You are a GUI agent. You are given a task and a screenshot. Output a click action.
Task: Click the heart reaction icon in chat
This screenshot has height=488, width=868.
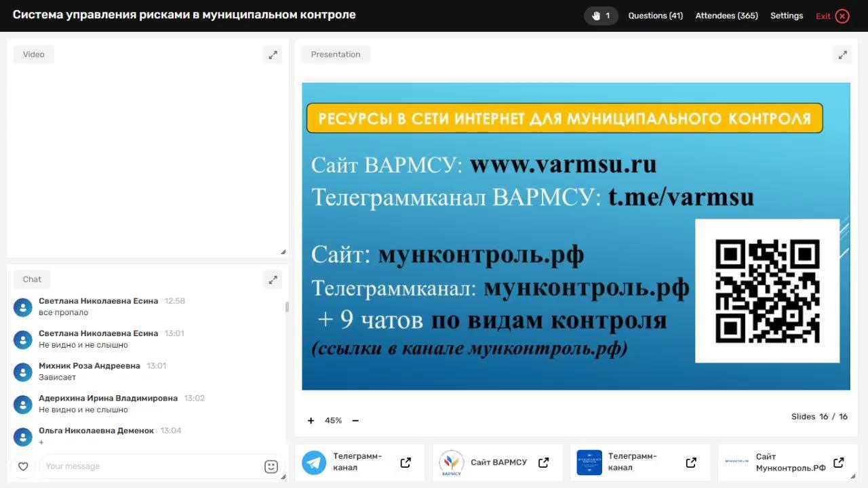(x=23, y=466)
